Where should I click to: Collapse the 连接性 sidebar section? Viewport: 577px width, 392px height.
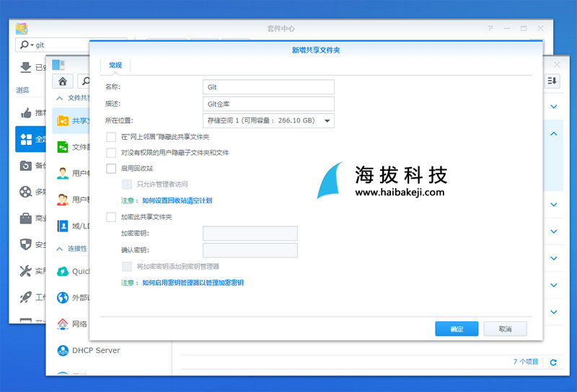pyautogui.click(x=59, y=249)
